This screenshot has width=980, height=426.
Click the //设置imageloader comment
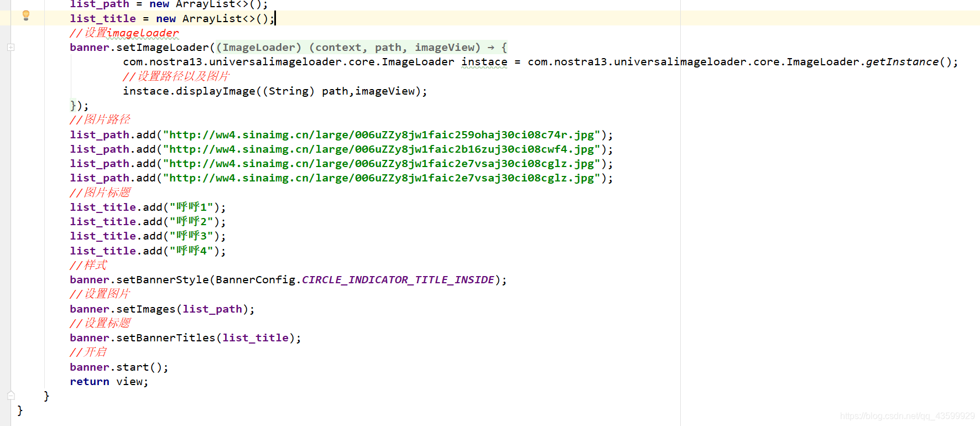(124, 33)
